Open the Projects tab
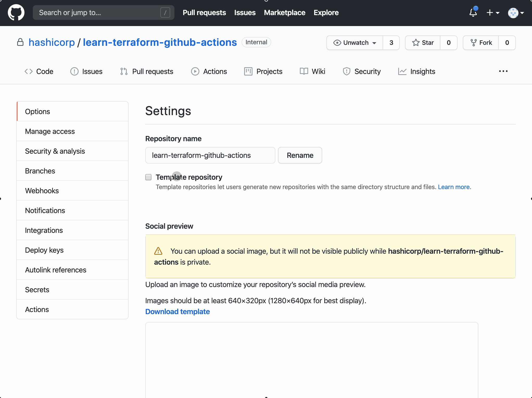The width and height of the screenshot is (532, 398). [x=263, y=71]
